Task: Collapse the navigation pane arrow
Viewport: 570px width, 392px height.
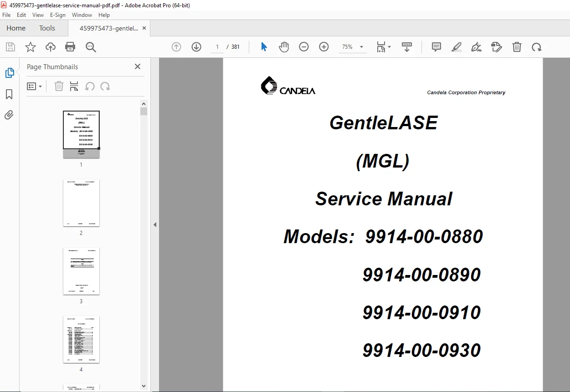Action: (155, 224)
